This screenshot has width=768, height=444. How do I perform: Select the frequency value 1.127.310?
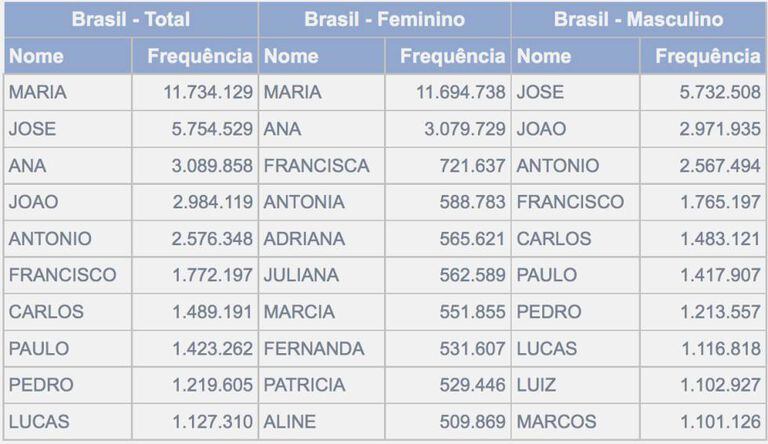click(212, 422)
